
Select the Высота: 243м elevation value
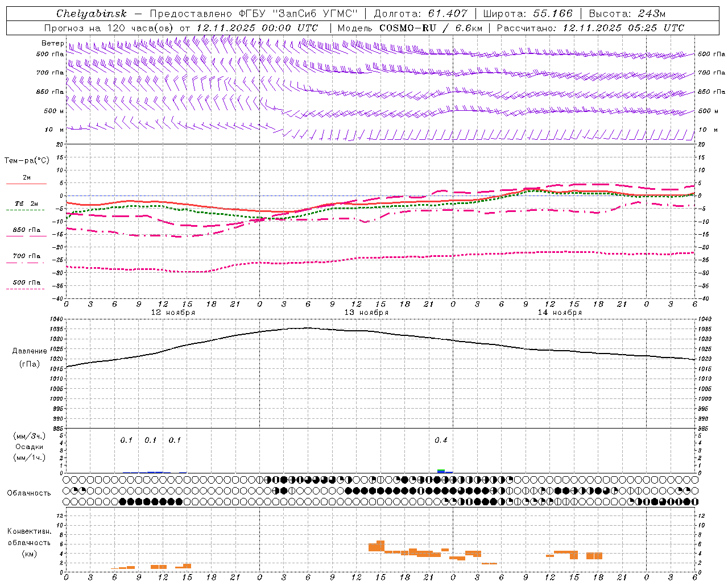(x=627, y=14)
